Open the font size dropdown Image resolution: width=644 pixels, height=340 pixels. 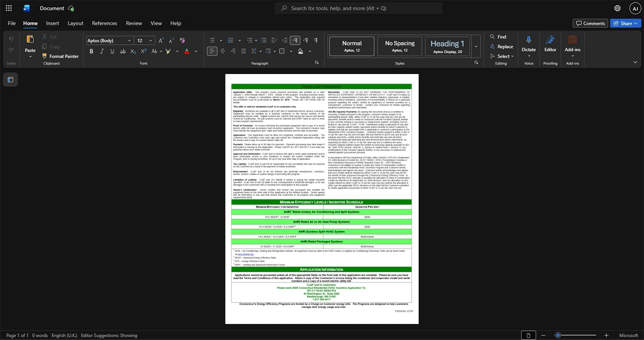click(x=151, y=41)
